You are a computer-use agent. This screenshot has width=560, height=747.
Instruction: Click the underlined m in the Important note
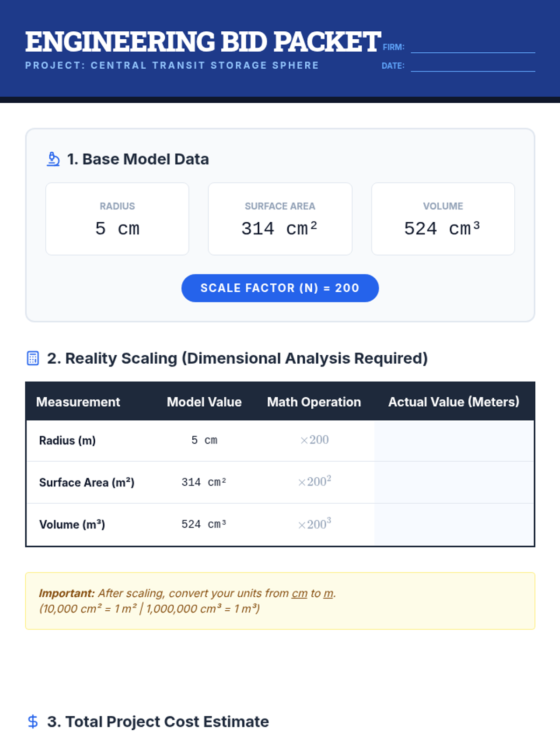click(x=328, y=593)
